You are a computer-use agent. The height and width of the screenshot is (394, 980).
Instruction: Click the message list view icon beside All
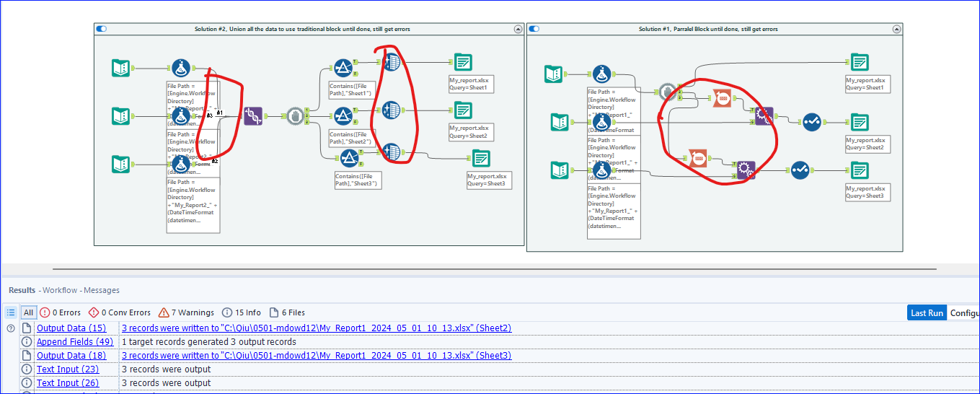pyautogui.click(x=10, y=312)
